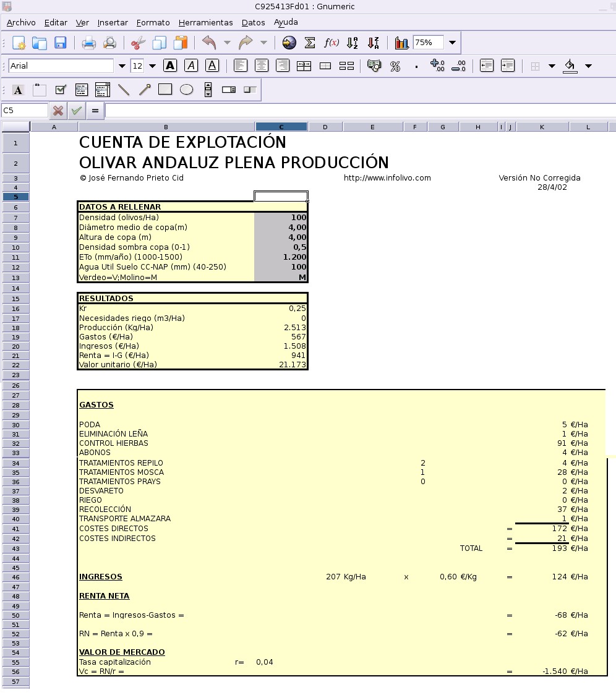Cut selection with the scissors icon

pos(139,43)
